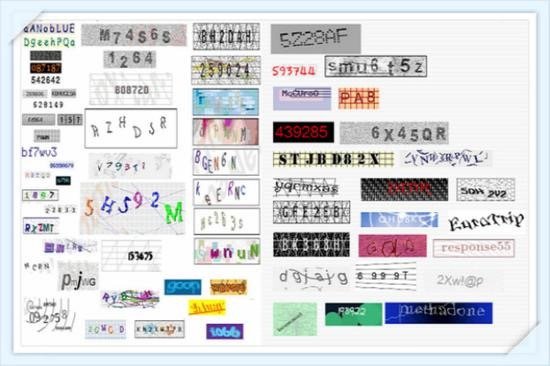Select the purple 1066 captcha tile
This screenshot has height=366, width=550.
225,331
